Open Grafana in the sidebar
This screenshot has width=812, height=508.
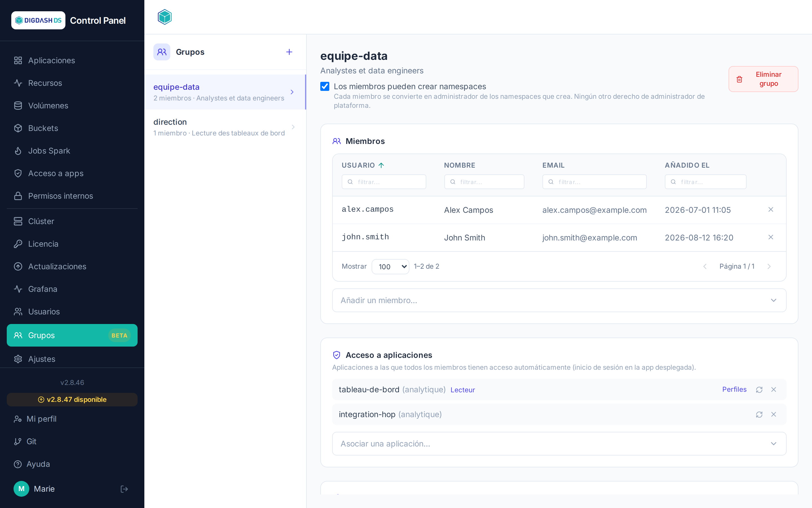point(72,289)
